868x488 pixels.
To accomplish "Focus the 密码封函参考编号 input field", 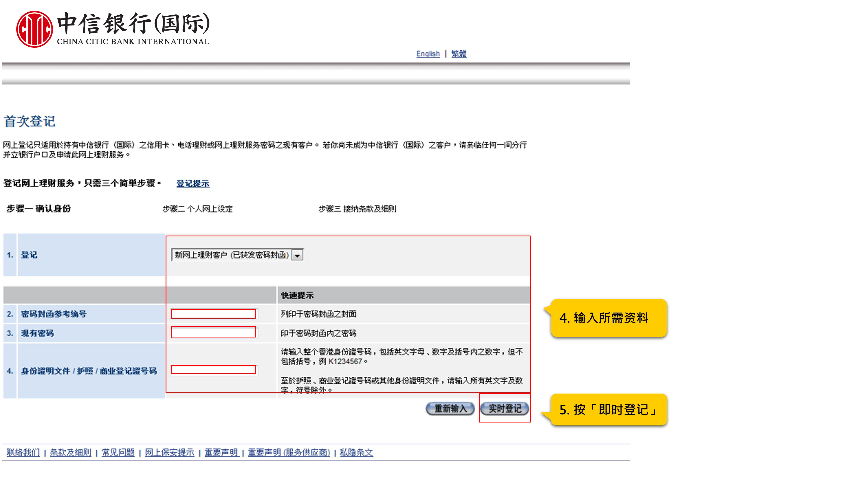I will coord(213,314).
